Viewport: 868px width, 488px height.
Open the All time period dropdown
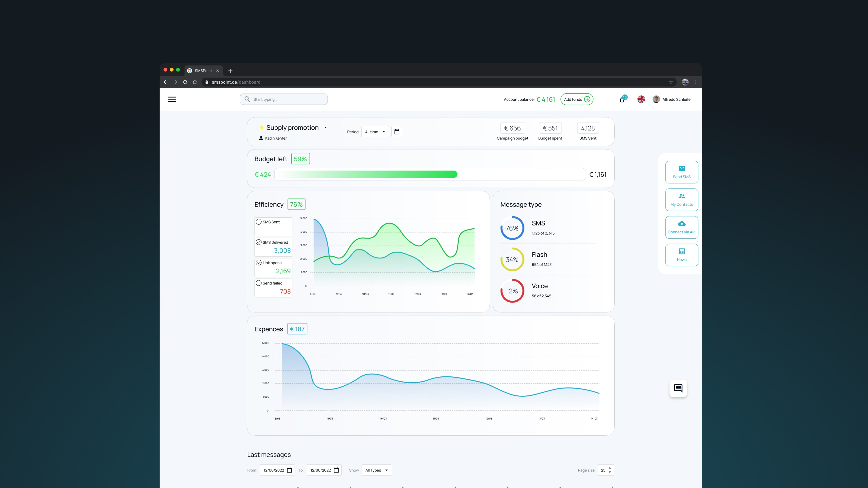point(375,132)
